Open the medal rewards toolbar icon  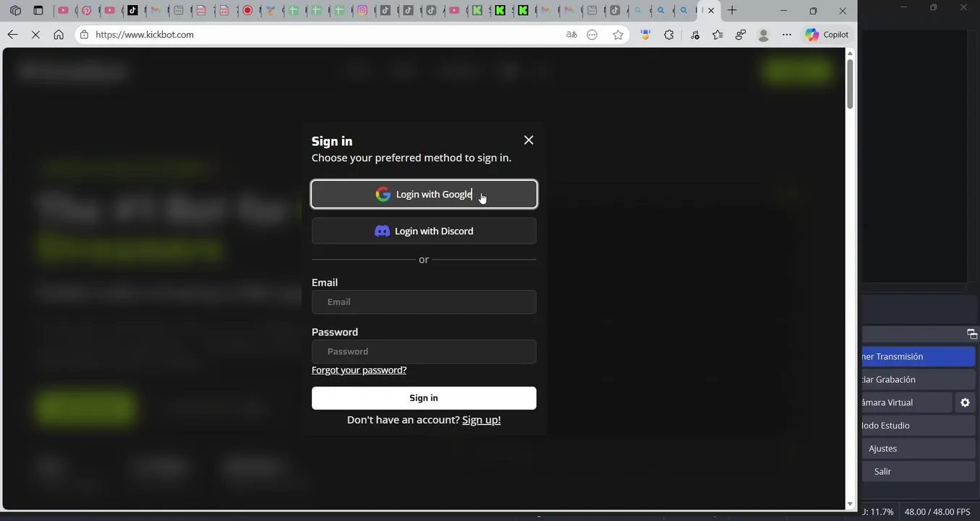click(646, 35)
